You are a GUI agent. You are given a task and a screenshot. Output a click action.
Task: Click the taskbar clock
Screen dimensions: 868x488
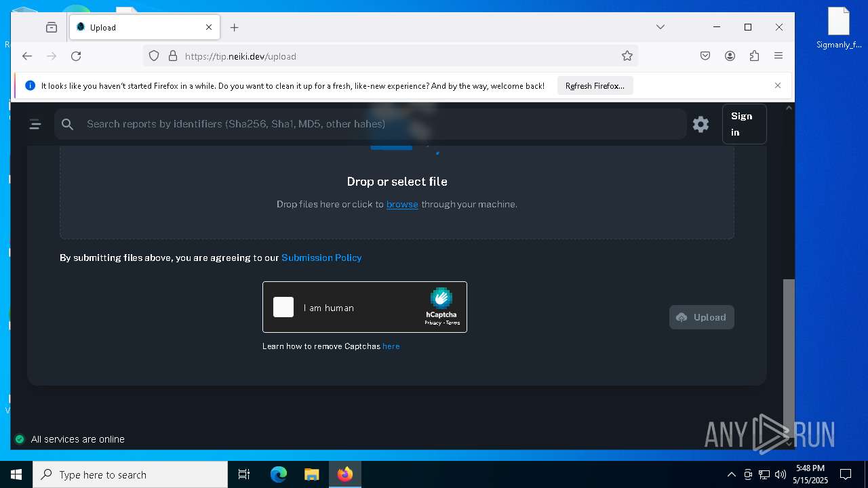tap(810, 474)
